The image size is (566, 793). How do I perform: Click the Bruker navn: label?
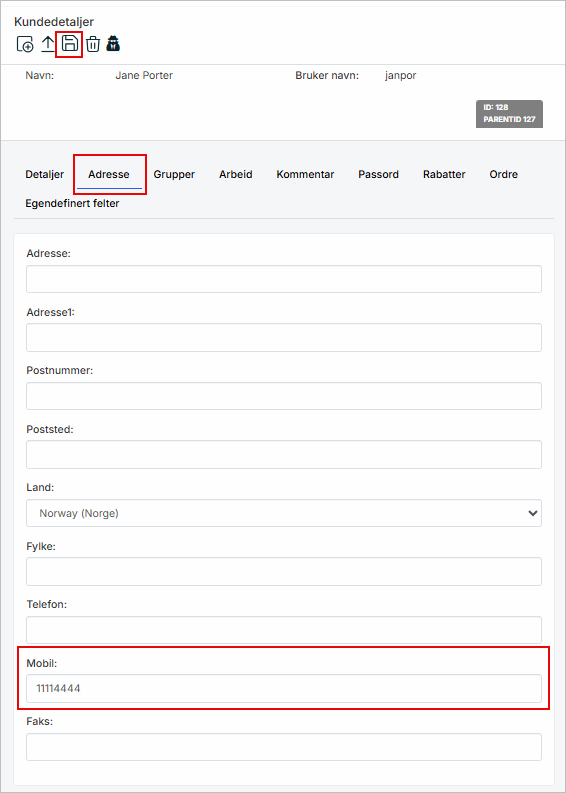[x=327, y=76]
